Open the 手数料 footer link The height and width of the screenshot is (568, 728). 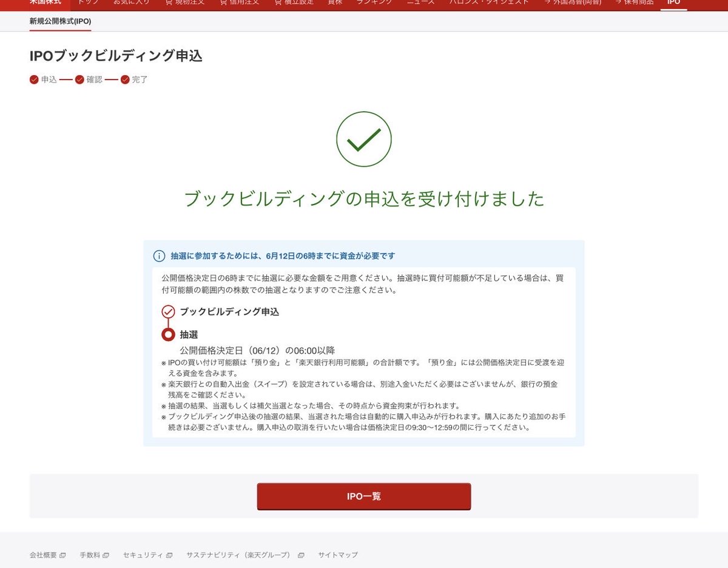point(94,555)
